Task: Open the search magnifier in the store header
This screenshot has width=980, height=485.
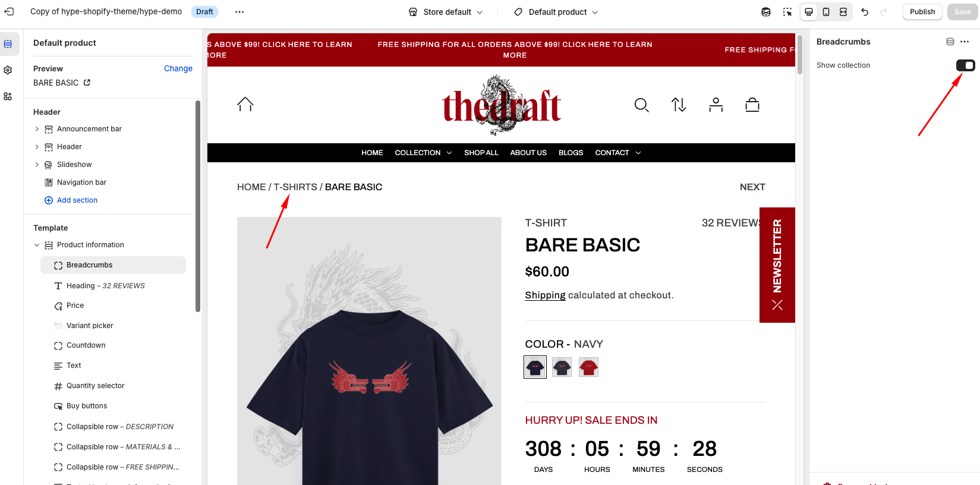Action: pyautogui.click(x=641, y=105)
